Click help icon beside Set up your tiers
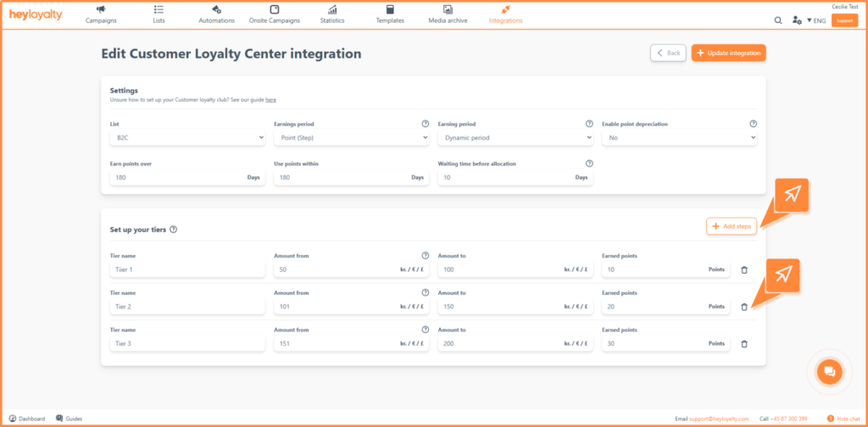868x427 pixels. 173,229
